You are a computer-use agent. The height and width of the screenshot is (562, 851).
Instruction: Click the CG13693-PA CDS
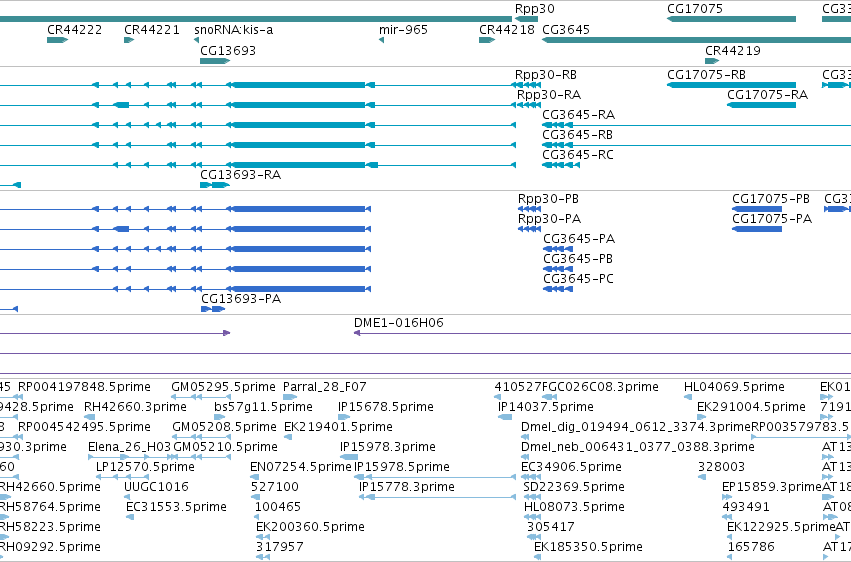point(213,309)
